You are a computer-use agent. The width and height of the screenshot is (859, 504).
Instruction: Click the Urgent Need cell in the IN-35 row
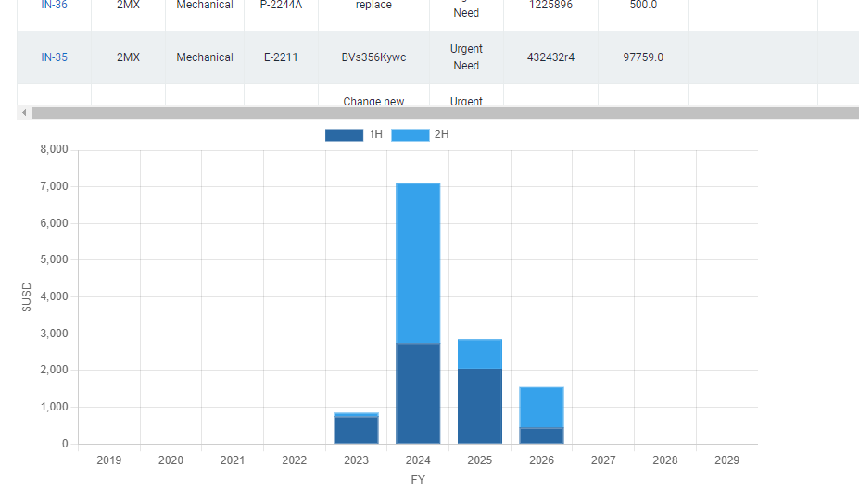466,57
